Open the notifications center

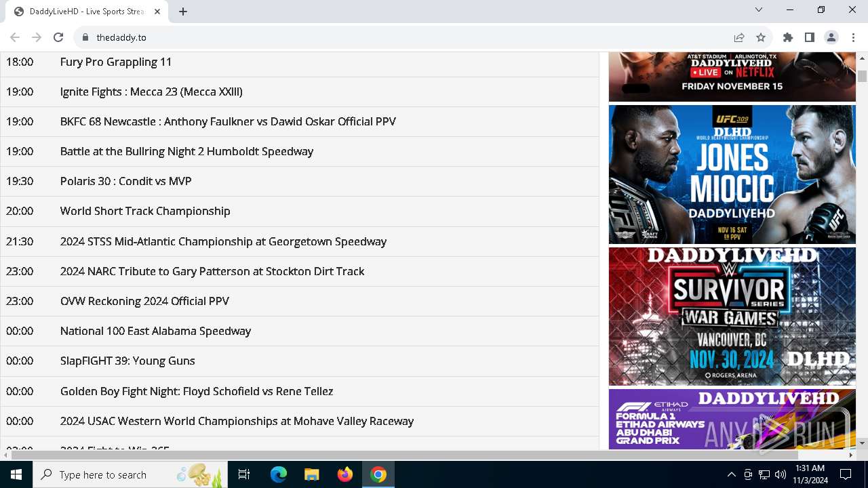846,474
